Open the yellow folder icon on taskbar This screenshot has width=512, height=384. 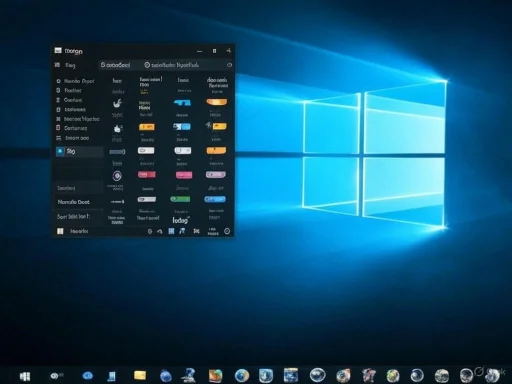pyautogui.click(x=140, y=375)
